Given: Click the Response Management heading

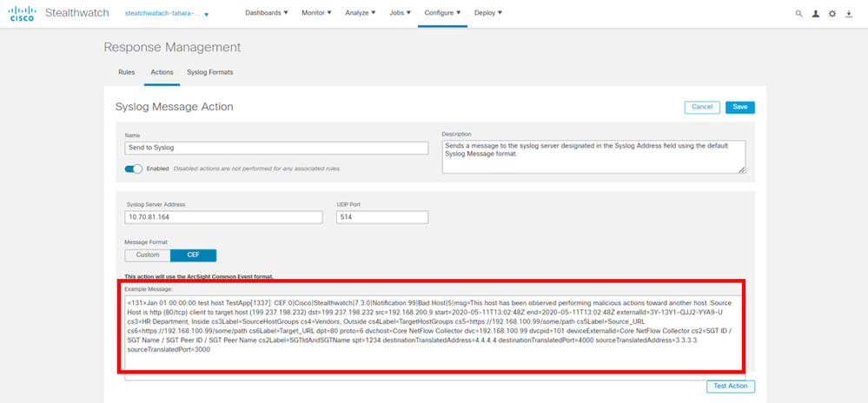Looking at the screenshot, I should pyautogui.click(x=172, y=48).
